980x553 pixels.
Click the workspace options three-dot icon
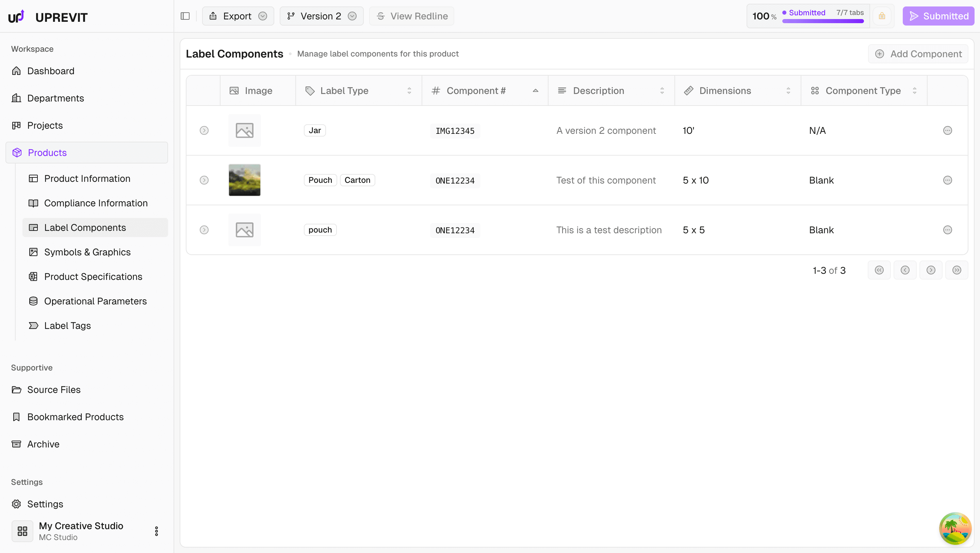157,531
